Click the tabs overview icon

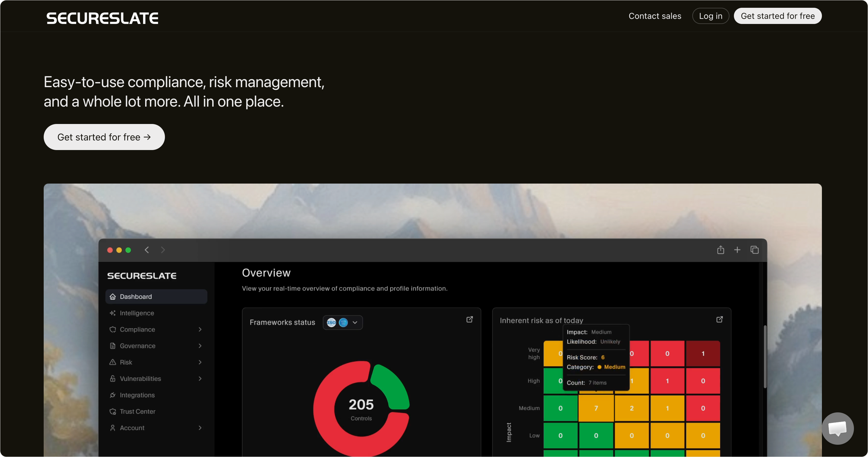(x=755, y=250)
